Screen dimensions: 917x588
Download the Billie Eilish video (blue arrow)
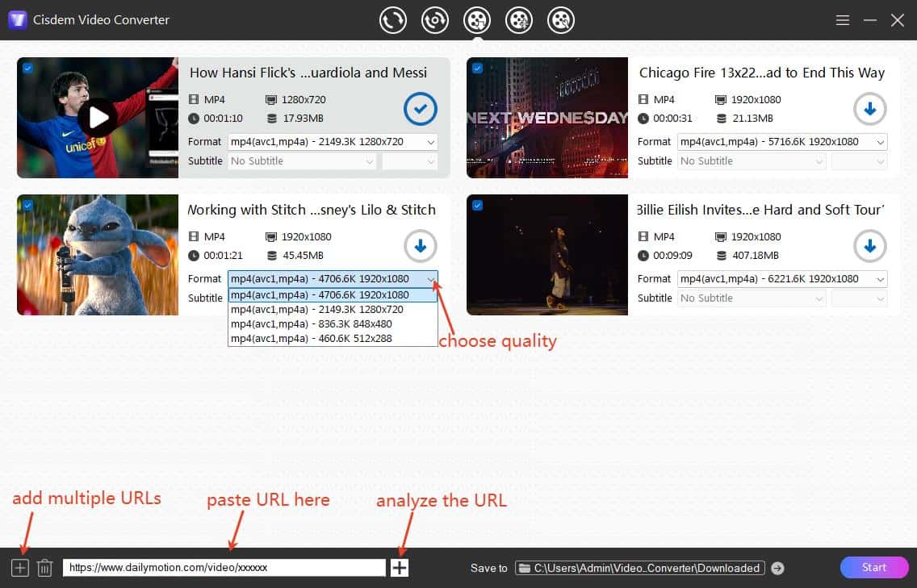click(870, 246)
